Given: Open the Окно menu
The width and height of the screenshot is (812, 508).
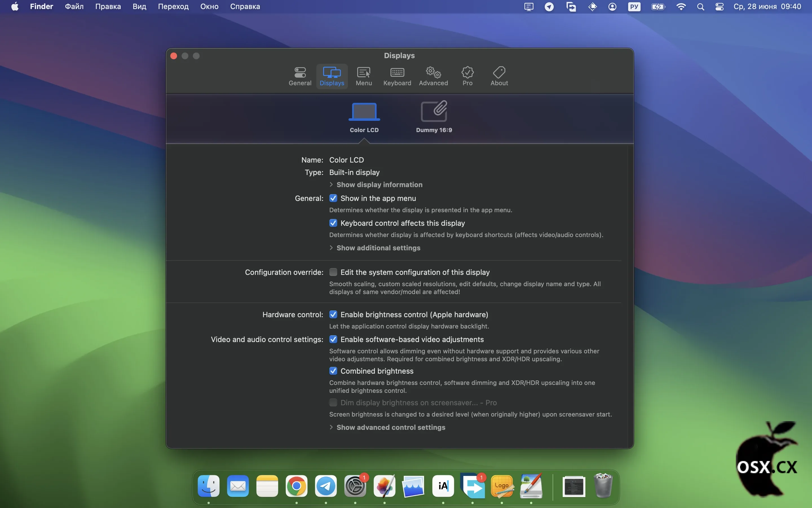Looking at the screenshot, I should click(209, 6).
